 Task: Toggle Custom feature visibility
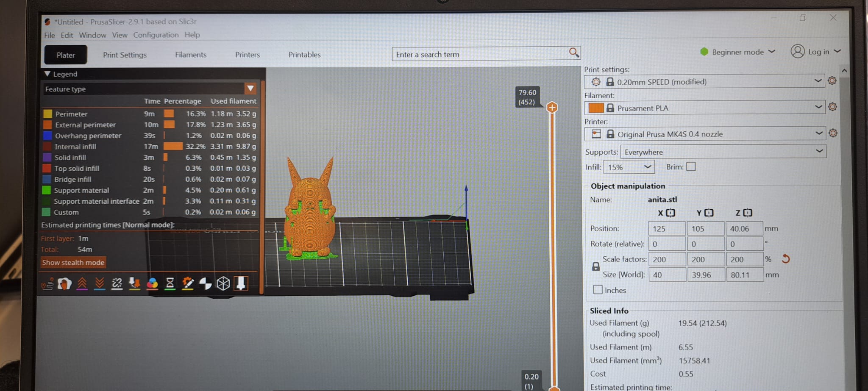point(46,212)
